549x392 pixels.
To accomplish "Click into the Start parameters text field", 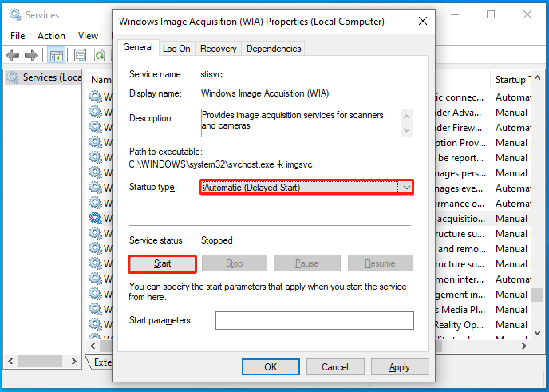I will pos(314,320).
